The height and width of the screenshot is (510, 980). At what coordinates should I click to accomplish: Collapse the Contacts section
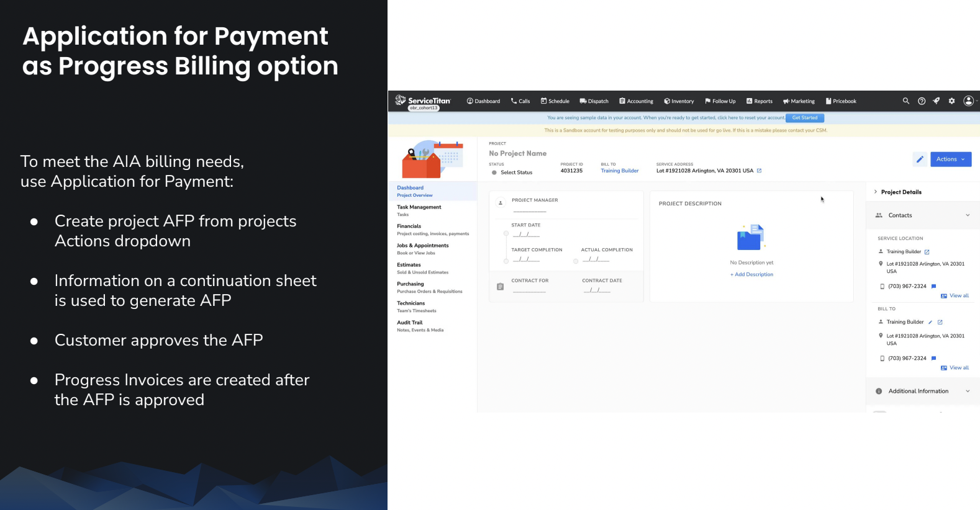968,215
